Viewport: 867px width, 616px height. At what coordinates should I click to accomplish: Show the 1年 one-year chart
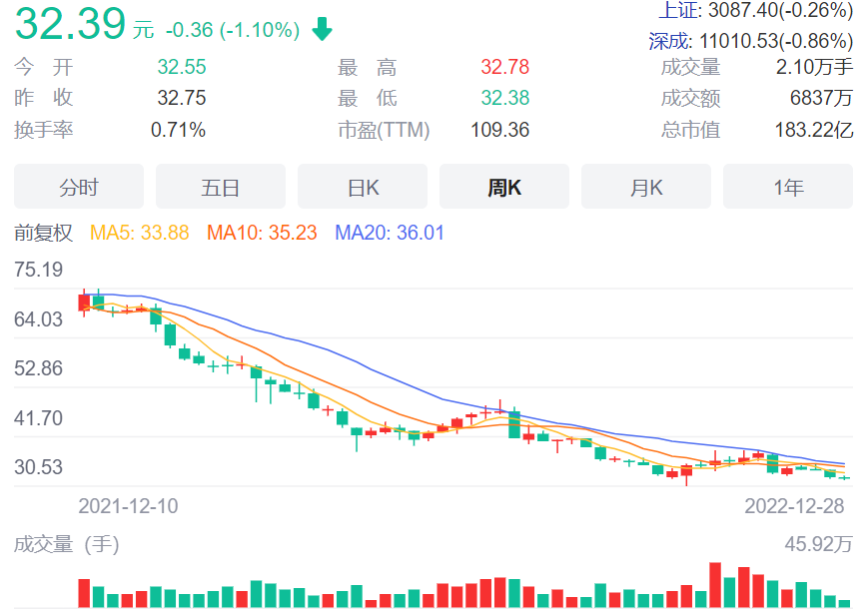788,187
